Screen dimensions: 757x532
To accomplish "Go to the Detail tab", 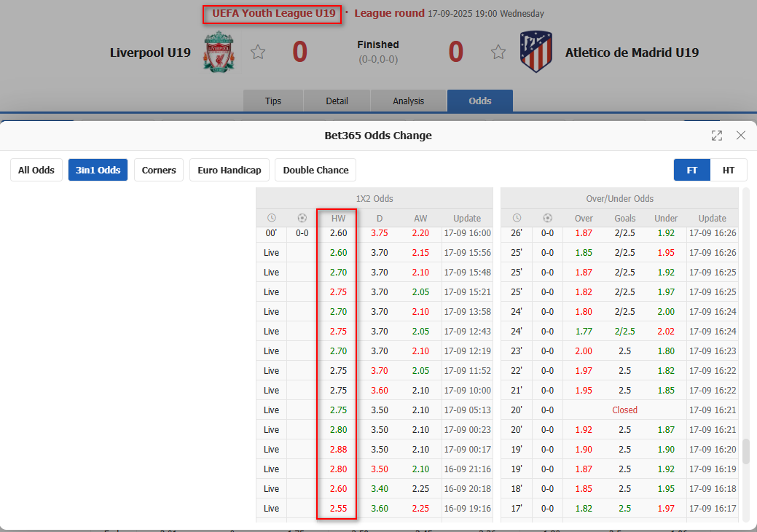I will pos(337,101).
